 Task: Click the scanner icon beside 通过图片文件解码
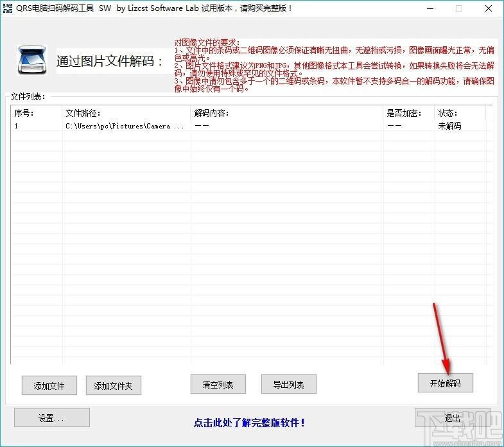tap(32, 60)
